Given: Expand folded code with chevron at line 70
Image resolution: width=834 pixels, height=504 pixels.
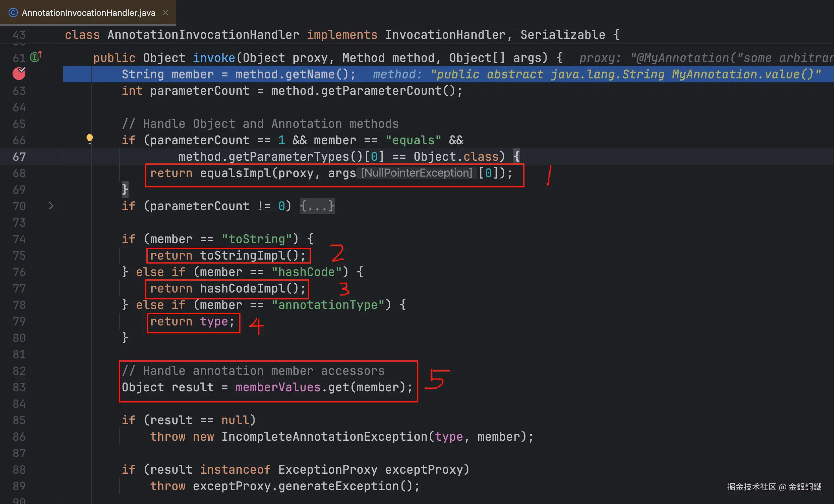Looking at the screenshot, I should pyautogui.click(x=51, y=206).
